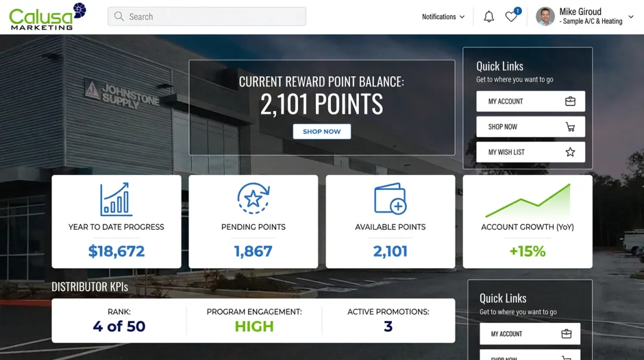Click the SHOP NOW button under point balance
The image size is (644, 360).
(x=322, y=132)
